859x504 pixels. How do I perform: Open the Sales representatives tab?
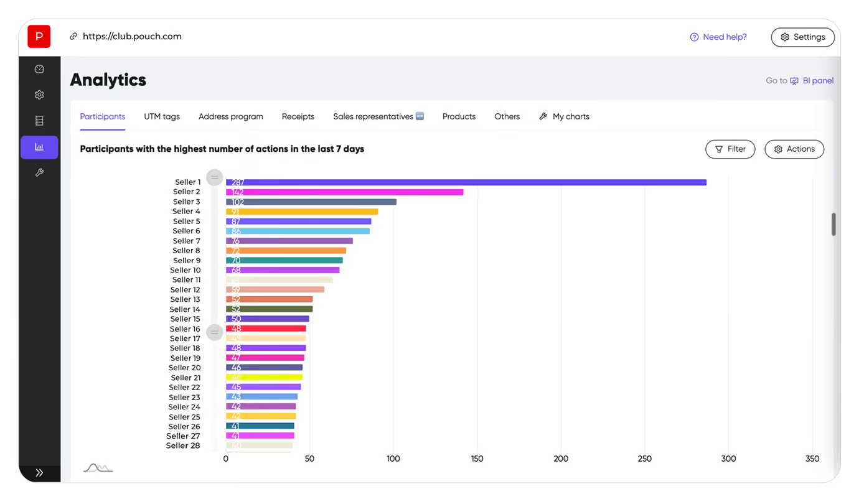378,116
